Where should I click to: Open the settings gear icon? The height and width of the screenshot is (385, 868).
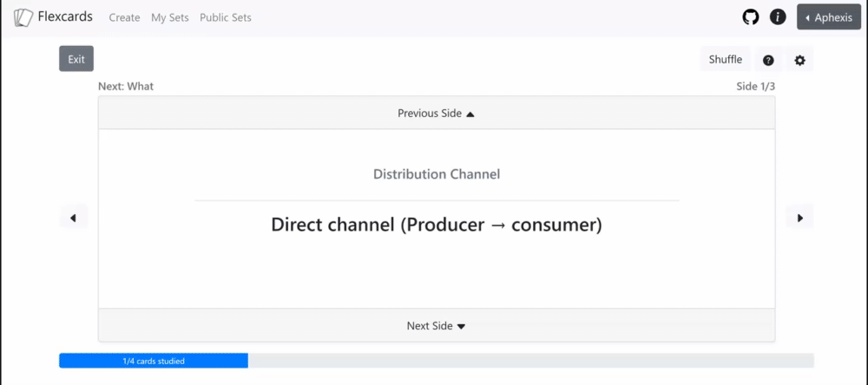pos(800,61)
